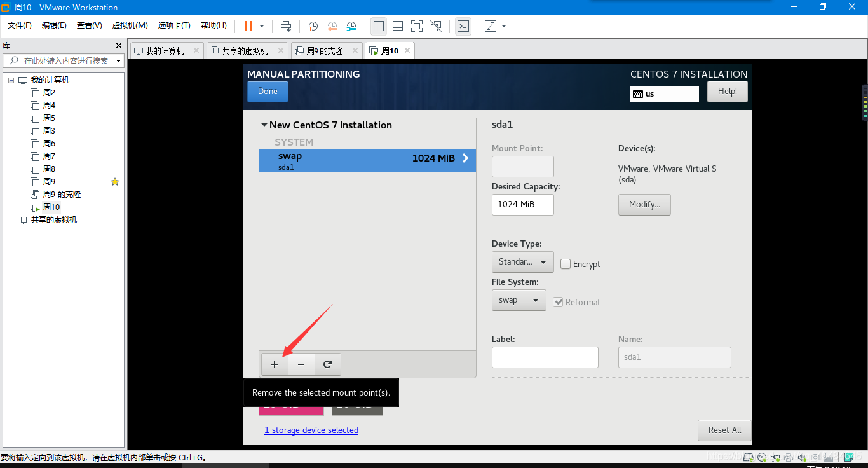
Task: Click the revert to snapshot icon
Action: [x=332, y=26]
